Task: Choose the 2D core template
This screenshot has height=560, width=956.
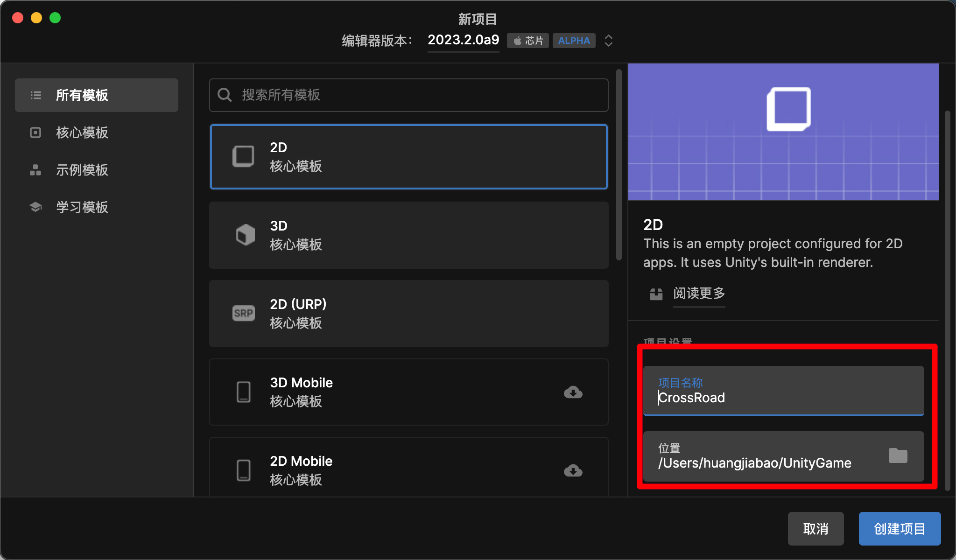Action: click(x=409, y=157)
